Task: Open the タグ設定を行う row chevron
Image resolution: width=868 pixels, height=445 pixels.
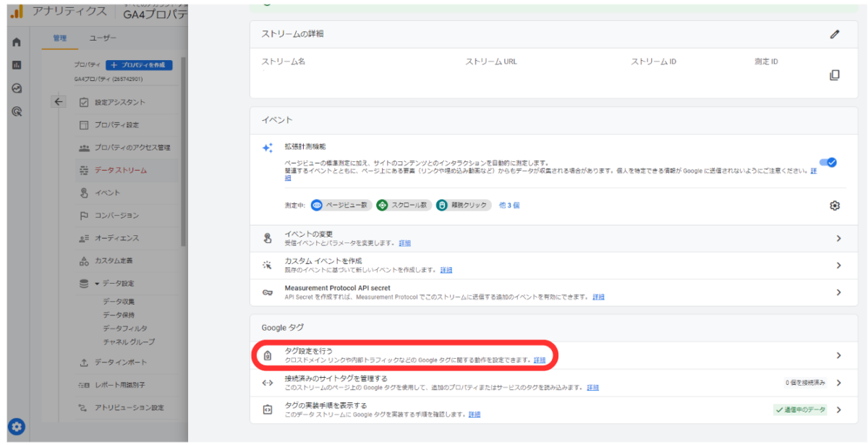Action: 838,355
